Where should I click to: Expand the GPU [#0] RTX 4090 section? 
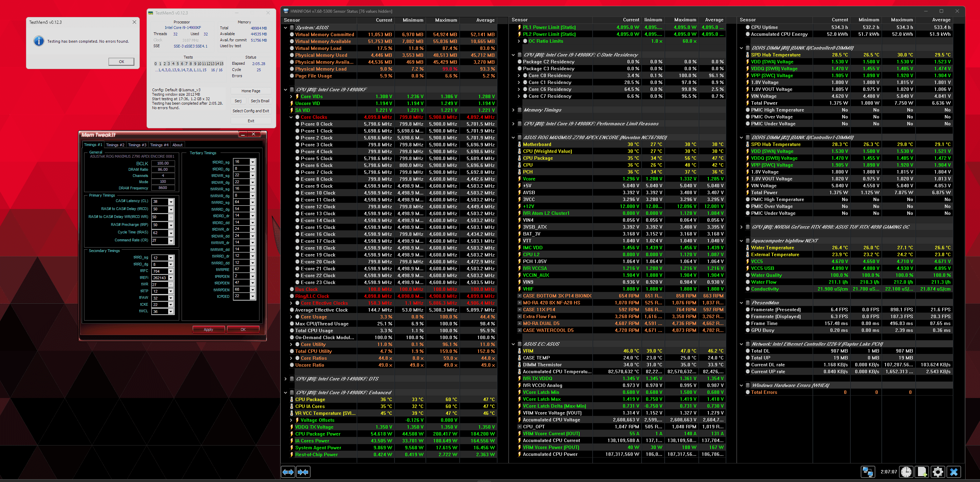[741, 227]
